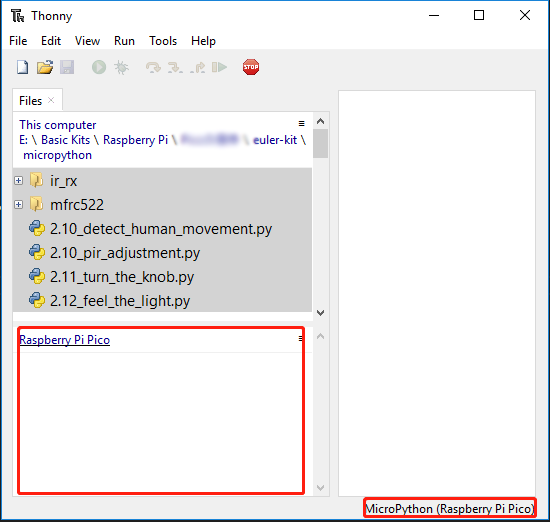Open the File menu

tap(18, 41)
